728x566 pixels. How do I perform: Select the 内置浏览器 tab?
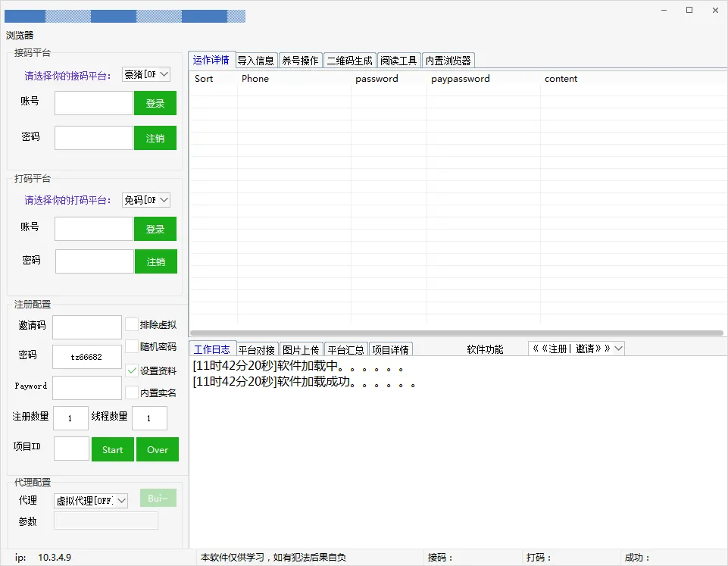tap(448, 61)
